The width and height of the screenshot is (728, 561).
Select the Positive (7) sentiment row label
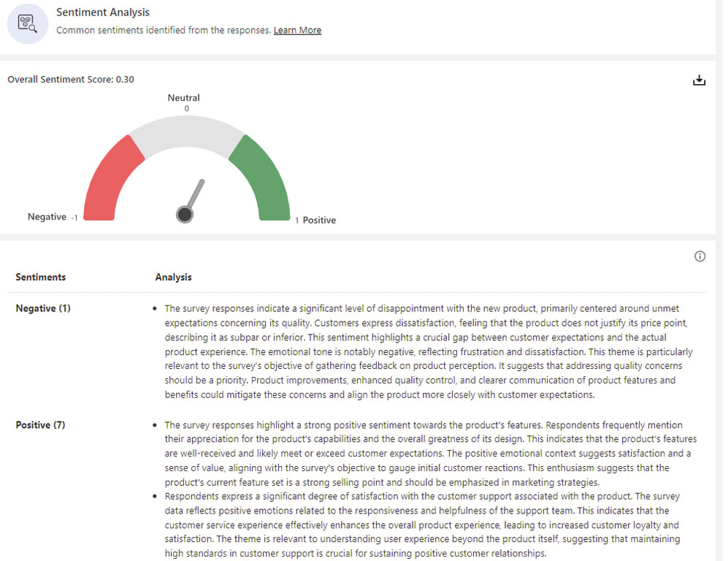point(40,424)
